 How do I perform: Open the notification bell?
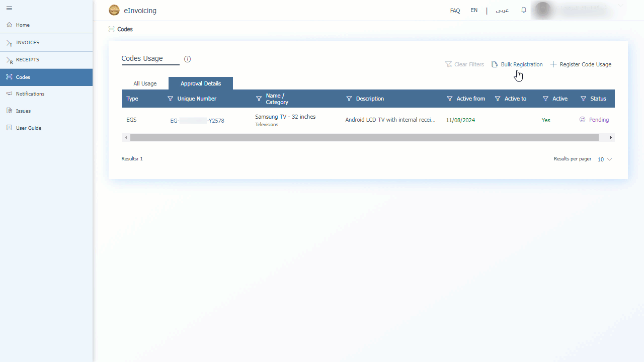[524, 10]
